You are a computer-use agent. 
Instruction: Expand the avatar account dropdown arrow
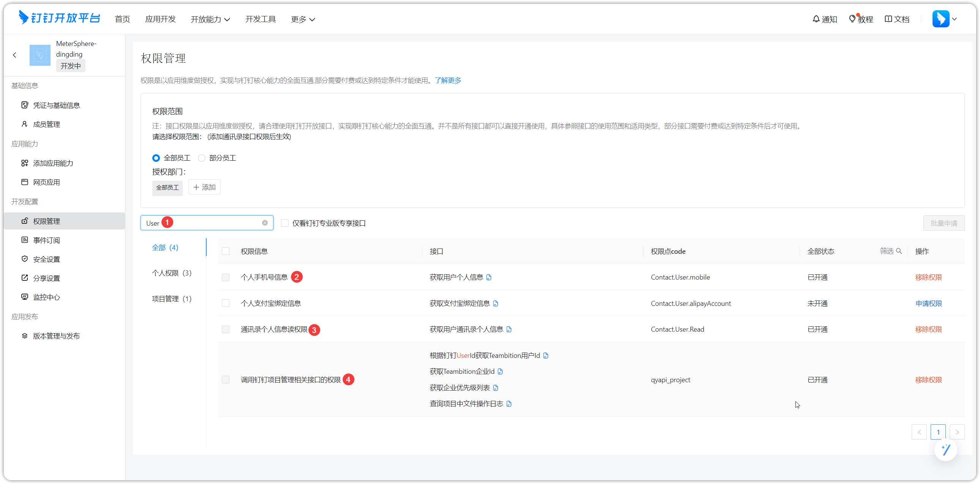955,19
